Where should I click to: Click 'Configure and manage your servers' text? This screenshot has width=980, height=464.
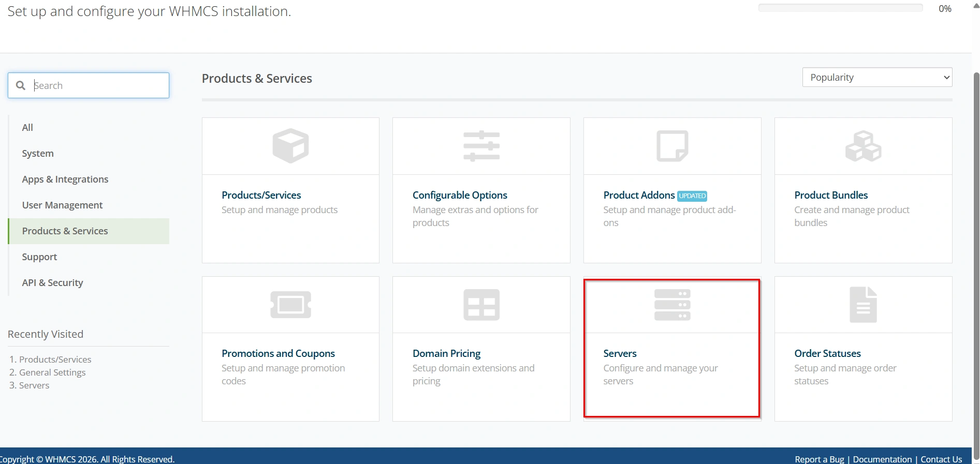[x=661, y=375]
